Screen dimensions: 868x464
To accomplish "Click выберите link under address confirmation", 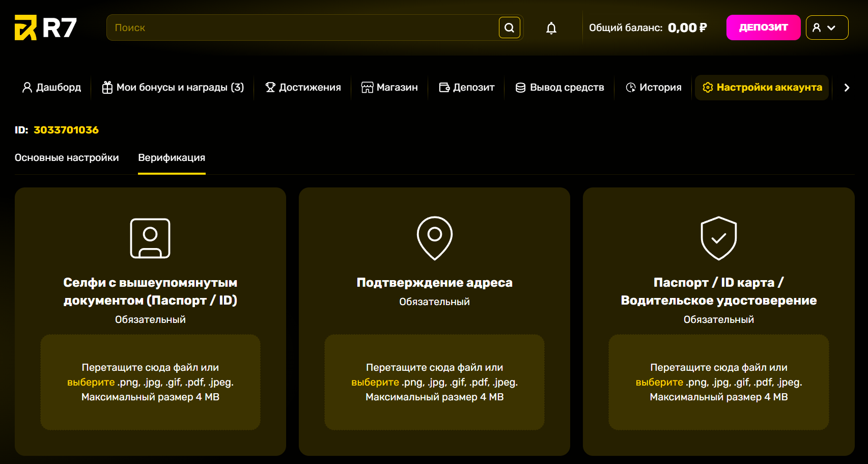I will tap(375, 383).
